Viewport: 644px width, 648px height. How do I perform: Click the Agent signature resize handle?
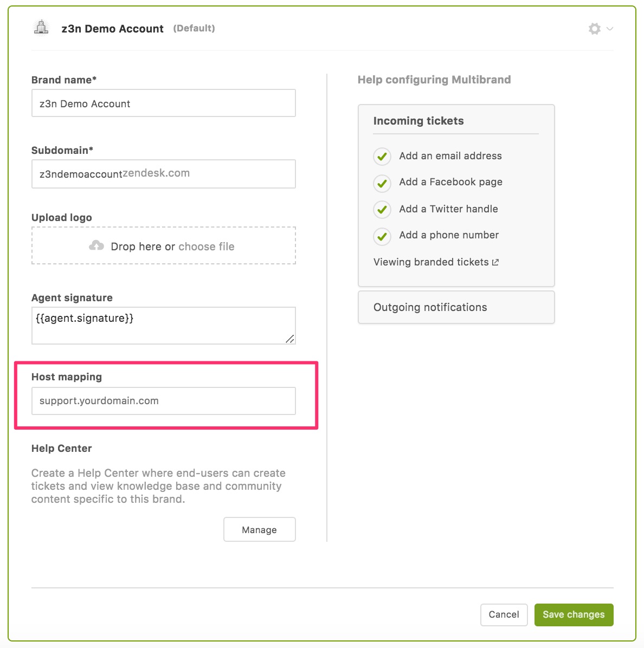coord(290,339)
